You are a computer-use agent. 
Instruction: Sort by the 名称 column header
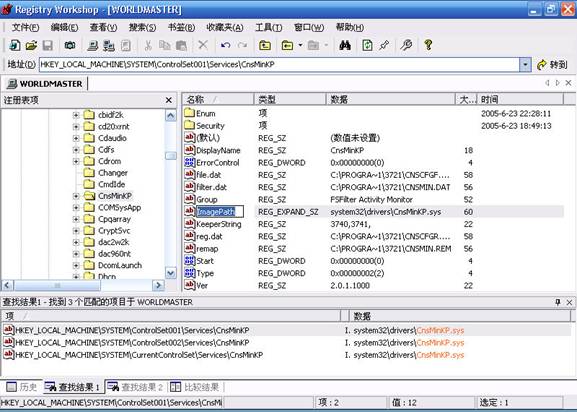pyautogui.click(x=217, y=99)
